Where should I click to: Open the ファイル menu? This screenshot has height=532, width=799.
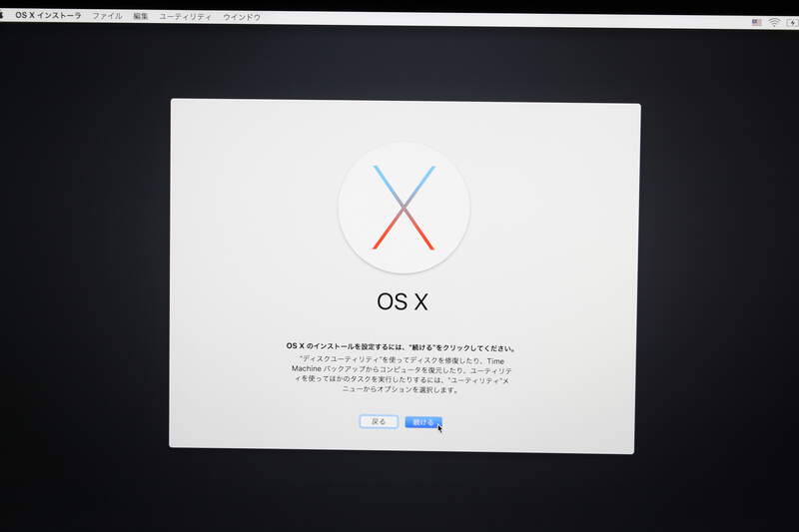(107, 16)
